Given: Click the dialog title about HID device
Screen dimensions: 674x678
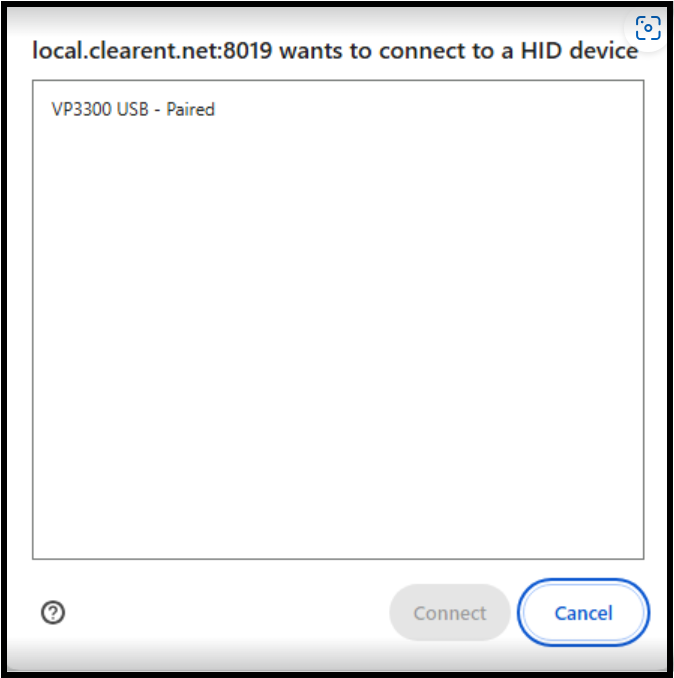Looking at the screenshot, I should pyautogui.click(x=335, y=51).
